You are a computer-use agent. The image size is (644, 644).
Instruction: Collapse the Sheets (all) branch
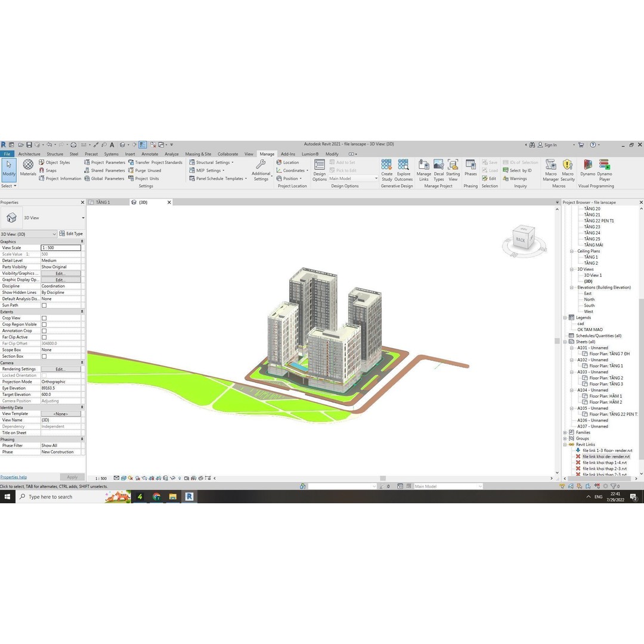point(566,342)
